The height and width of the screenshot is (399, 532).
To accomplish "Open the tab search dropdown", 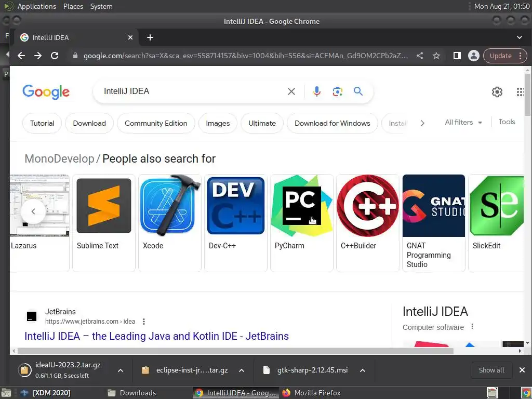I will coord(520,37).
